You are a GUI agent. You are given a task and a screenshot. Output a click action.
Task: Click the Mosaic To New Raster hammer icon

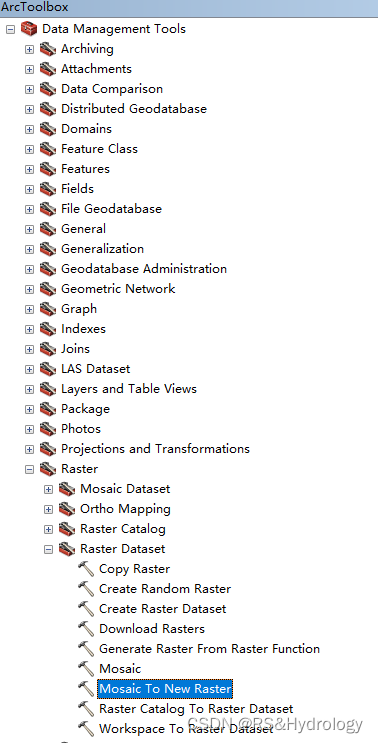point(86,689)
